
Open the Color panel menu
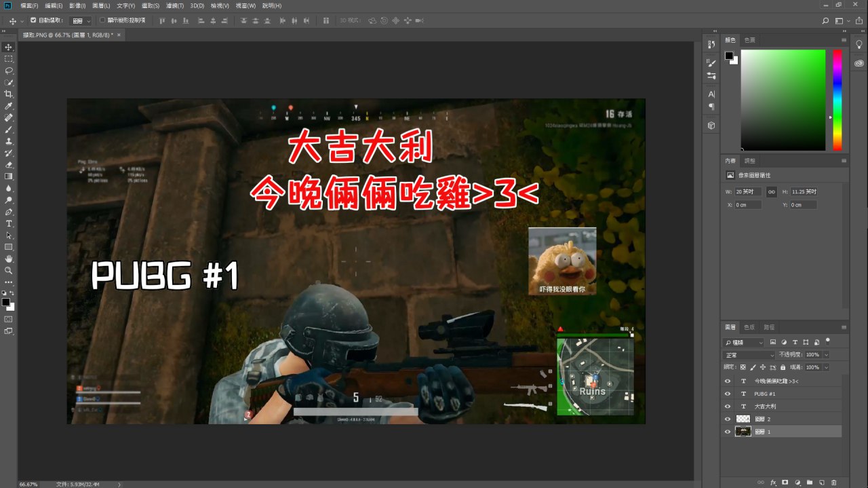click(844, 40)
